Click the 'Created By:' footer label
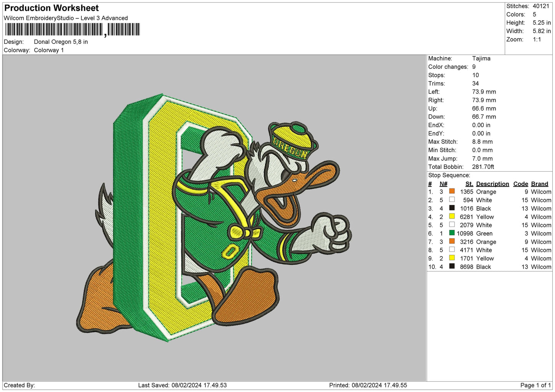 pos(19,385)
